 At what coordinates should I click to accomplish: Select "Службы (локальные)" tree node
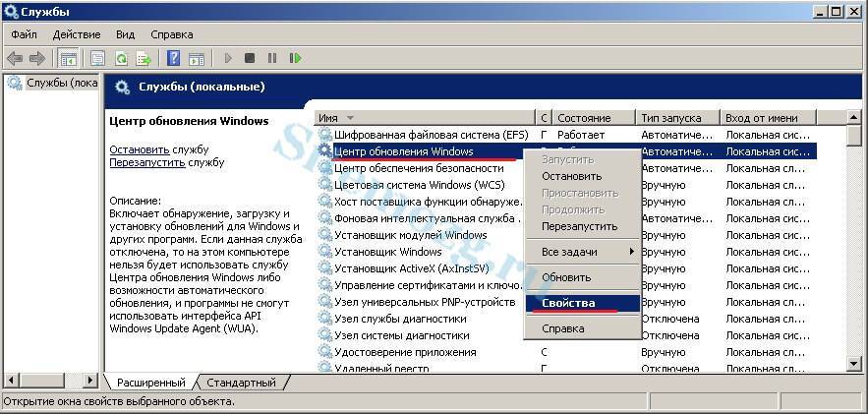coord(53,84)
